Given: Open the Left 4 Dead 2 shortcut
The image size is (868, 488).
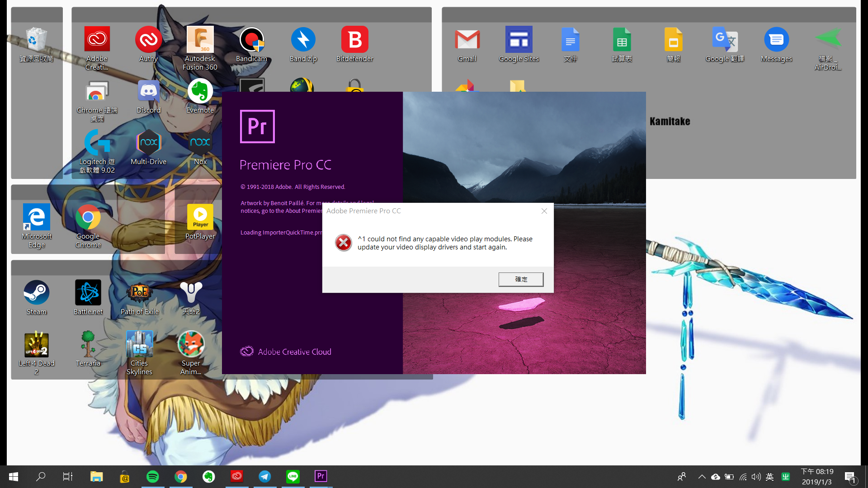Looking at the screenshot, I should pos(36,353).
